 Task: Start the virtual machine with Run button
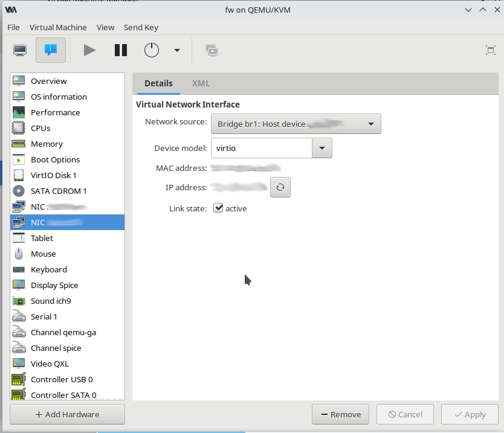(89, 50)
